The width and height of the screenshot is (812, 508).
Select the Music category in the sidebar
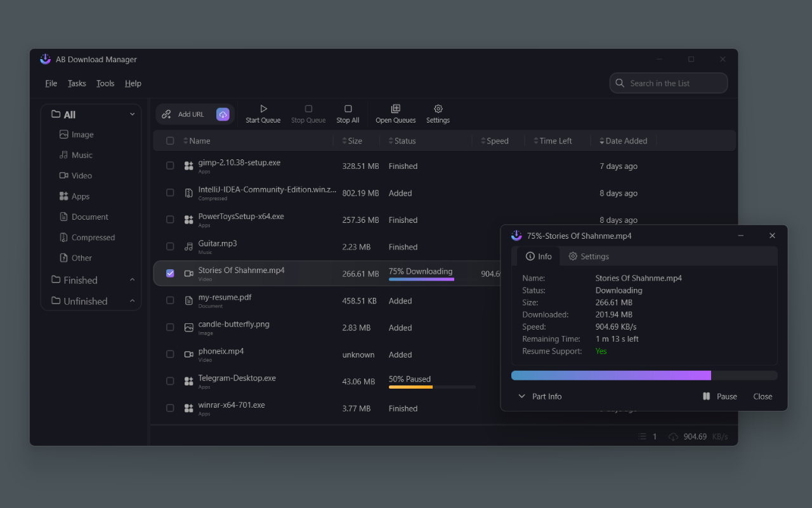(x=81, y=154)
